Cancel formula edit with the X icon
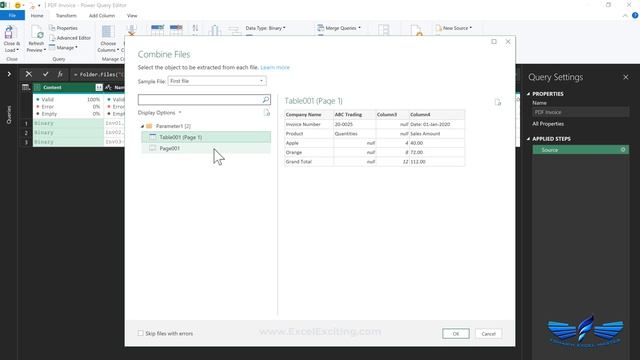The image size is (640, 360). tap(29, 74)
